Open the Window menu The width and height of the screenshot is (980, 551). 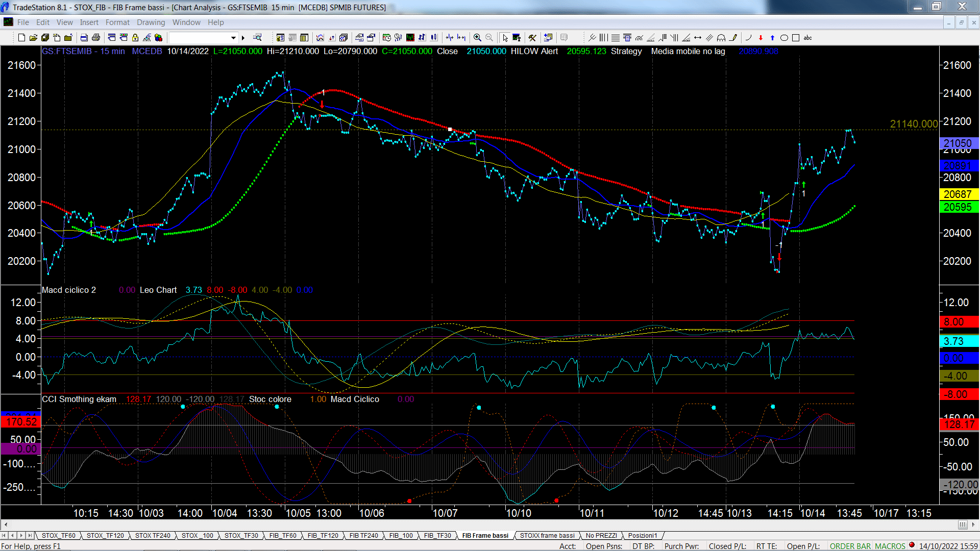(186, 22)
